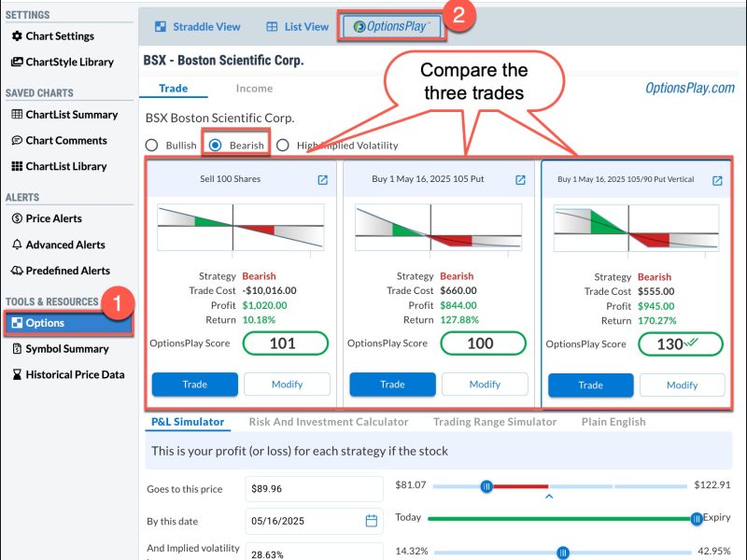747x560 pixels.
Task: Click the 'Goes to this price' input field
Action: [315, 489]
